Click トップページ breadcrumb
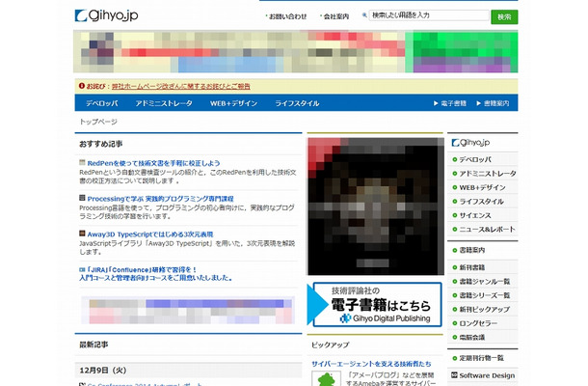Screen dimensions: 588x386 coord(98,122)
